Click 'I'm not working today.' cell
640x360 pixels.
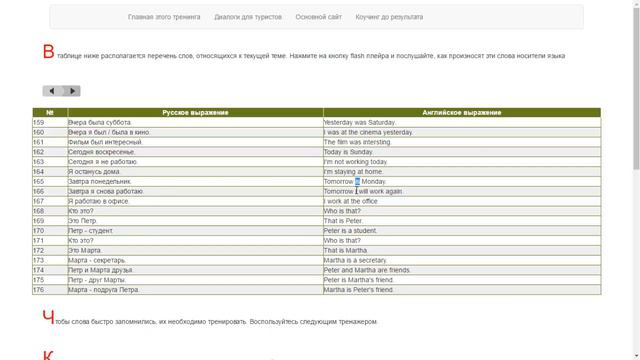[x=462, y=162]
